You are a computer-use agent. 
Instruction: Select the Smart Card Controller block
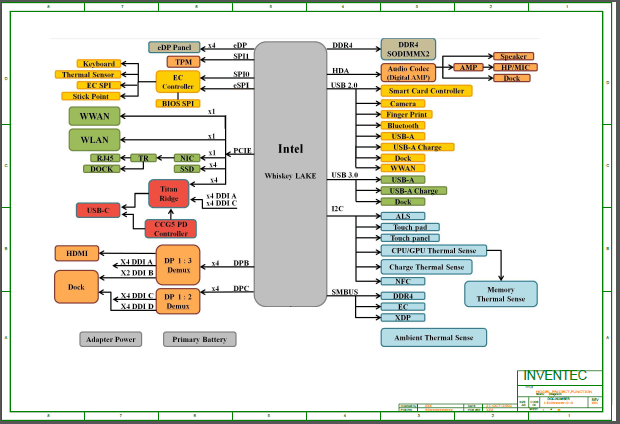pyautogui.click(x=426, y=91)
